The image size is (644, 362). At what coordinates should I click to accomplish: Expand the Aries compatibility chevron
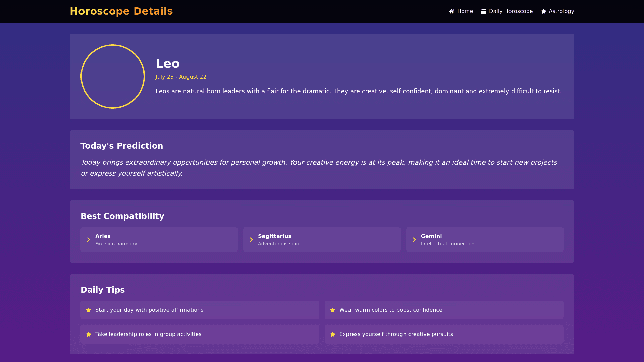click(89, 240)
